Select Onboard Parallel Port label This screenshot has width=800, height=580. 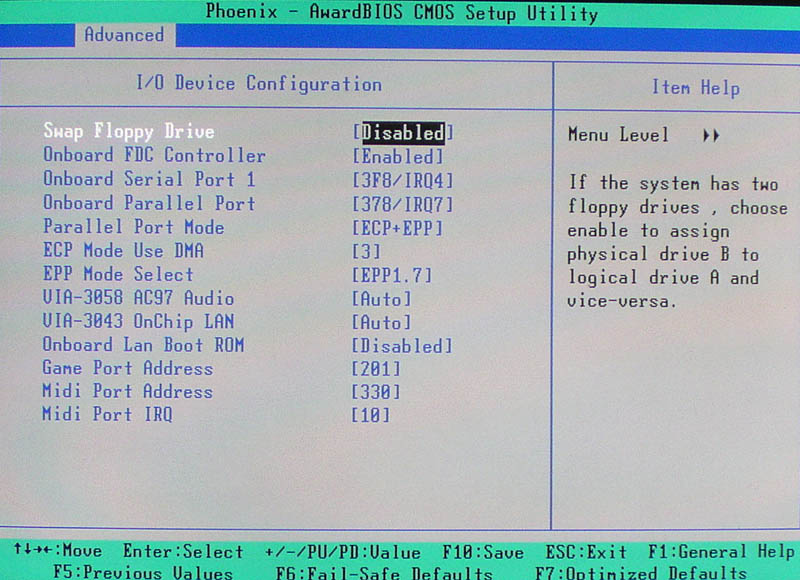point(149,203)
